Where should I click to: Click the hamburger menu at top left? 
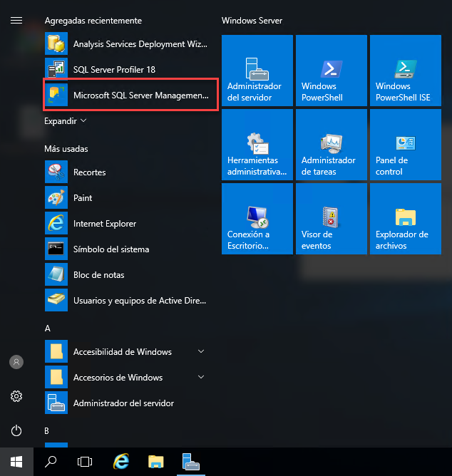point(16,21)
